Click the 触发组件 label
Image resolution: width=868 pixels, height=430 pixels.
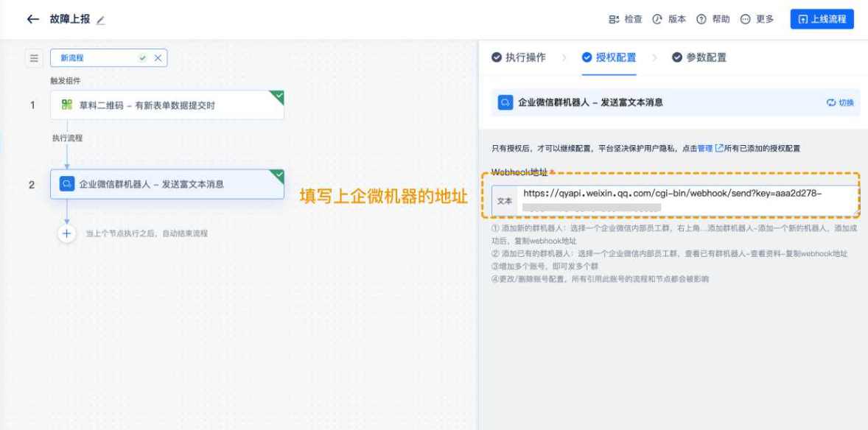[x=66, y=81]
